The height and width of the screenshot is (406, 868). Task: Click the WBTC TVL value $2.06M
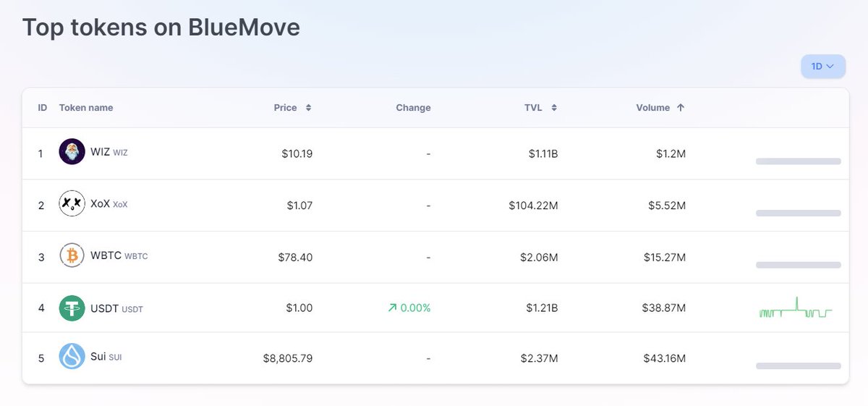(538, 257)
